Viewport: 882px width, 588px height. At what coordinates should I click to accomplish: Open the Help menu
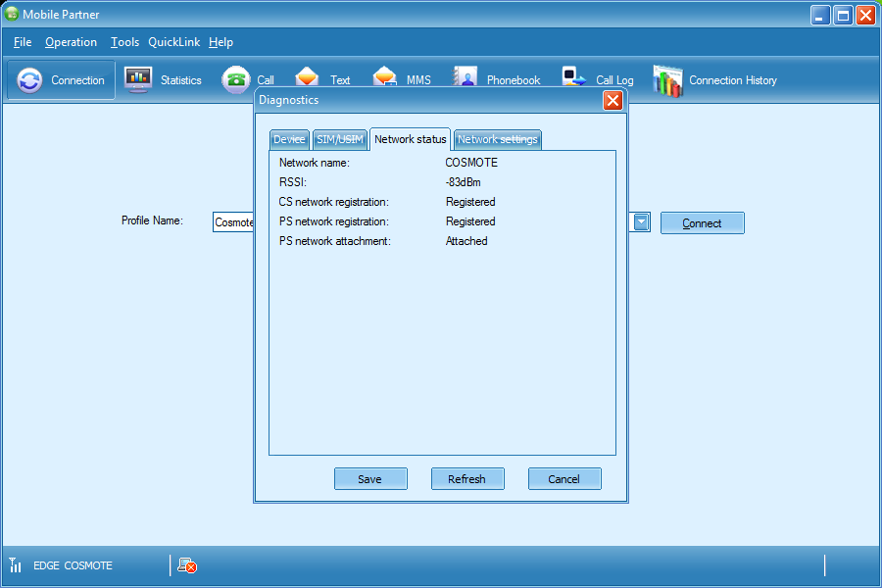pos(220,42)
